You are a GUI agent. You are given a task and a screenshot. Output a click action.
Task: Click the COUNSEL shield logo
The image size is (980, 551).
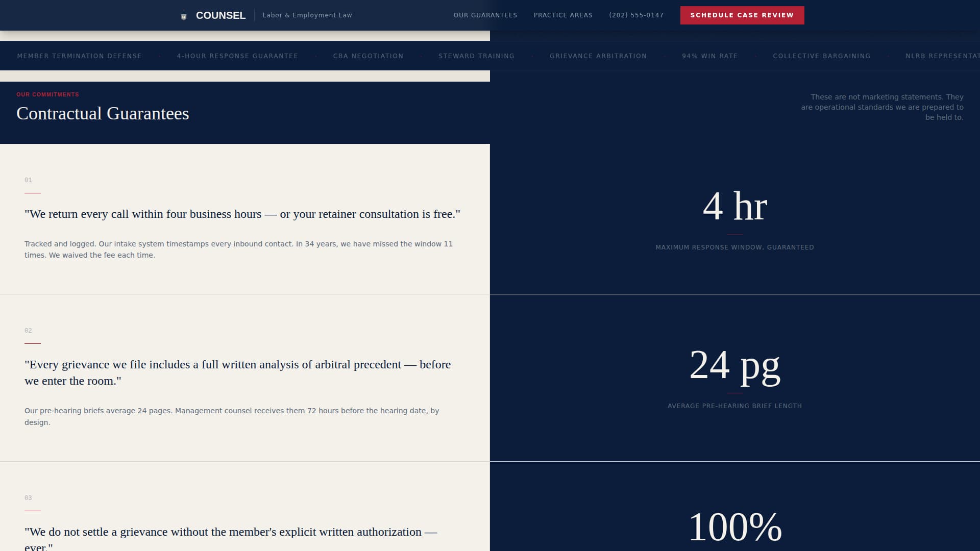point(183,15)
